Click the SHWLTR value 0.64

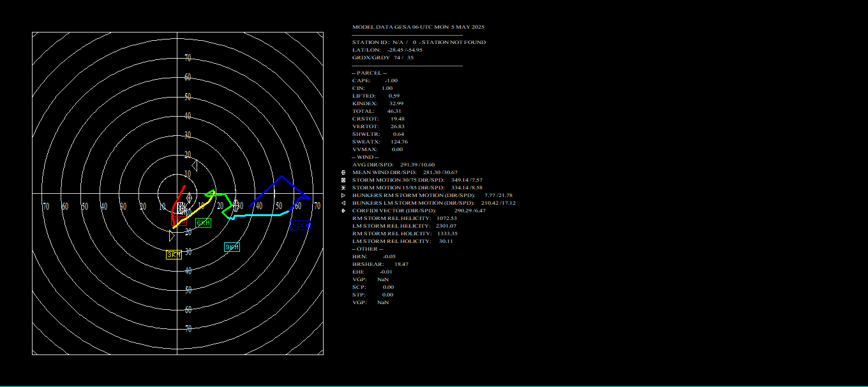pyautogui.click(x=398, y=134)
